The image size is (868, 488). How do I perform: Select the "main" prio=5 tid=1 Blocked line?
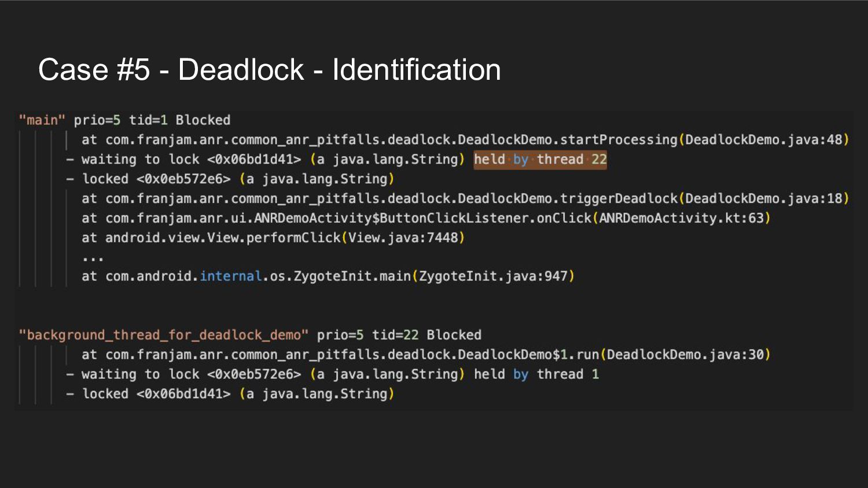pyautogui.click(x=124, y=120)
